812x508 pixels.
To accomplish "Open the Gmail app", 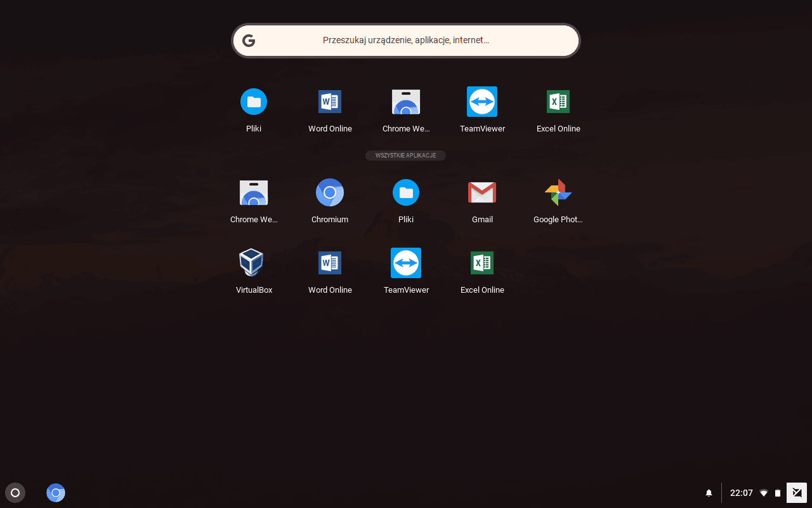I will click(x=482, y=192).
